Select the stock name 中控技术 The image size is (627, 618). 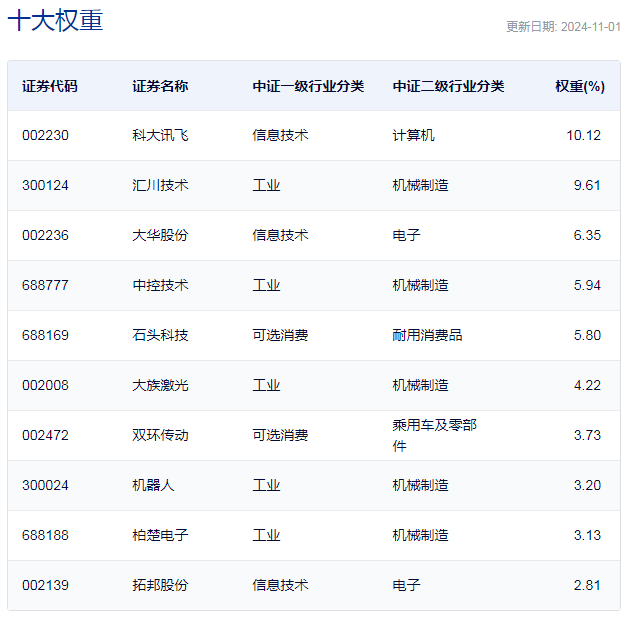[x=160, y=285]
